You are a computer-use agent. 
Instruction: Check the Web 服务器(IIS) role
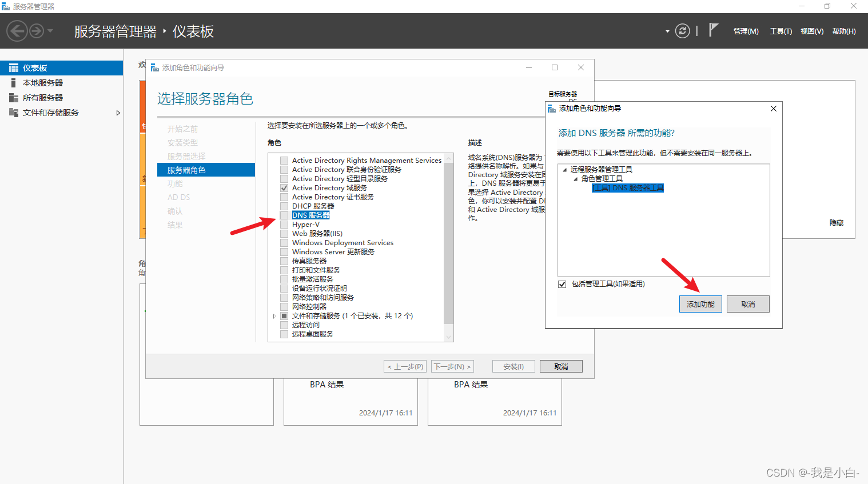(x=284, y=234)
